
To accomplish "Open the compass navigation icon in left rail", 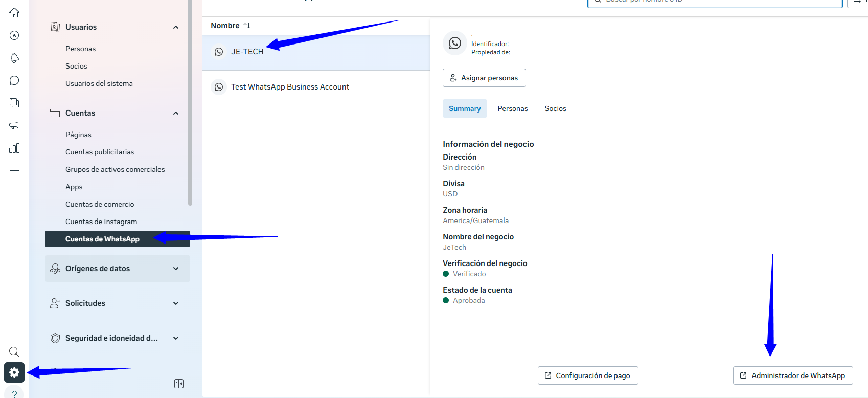I will (14, 35).
